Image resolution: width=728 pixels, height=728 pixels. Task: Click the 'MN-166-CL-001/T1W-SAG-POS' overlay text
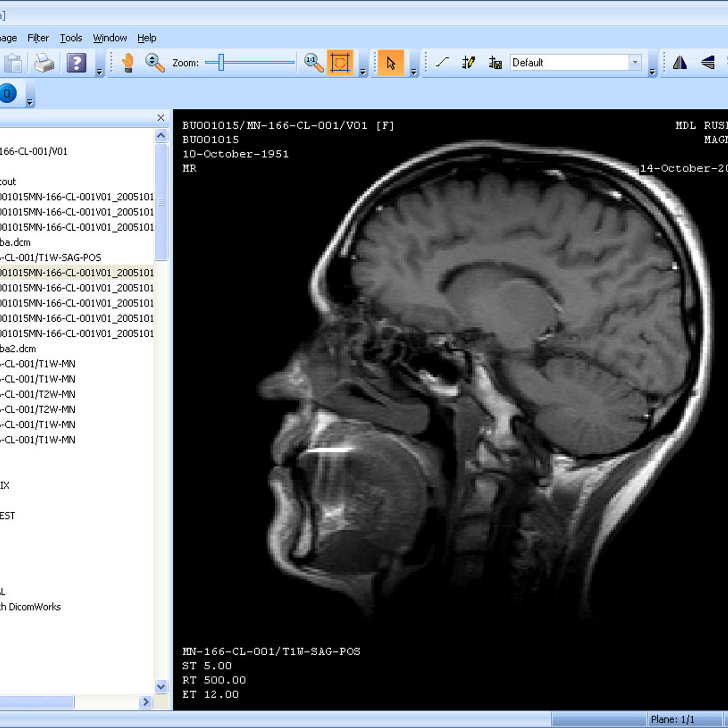point(271,652)
